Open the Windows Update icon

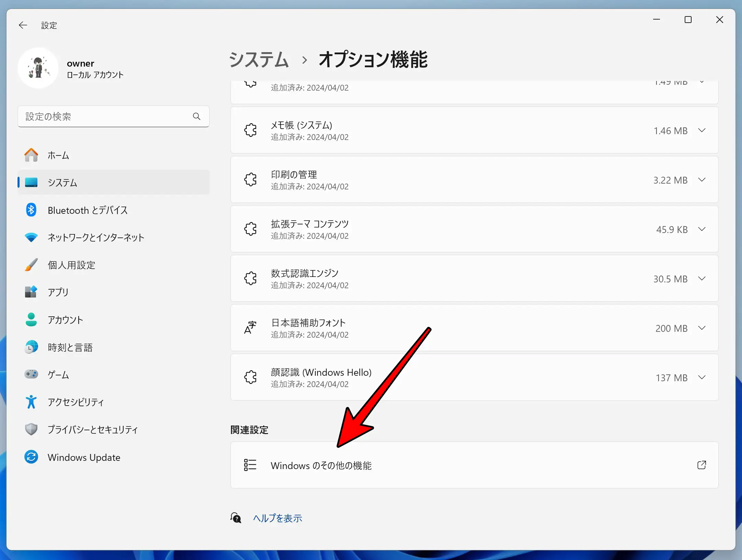31,457
